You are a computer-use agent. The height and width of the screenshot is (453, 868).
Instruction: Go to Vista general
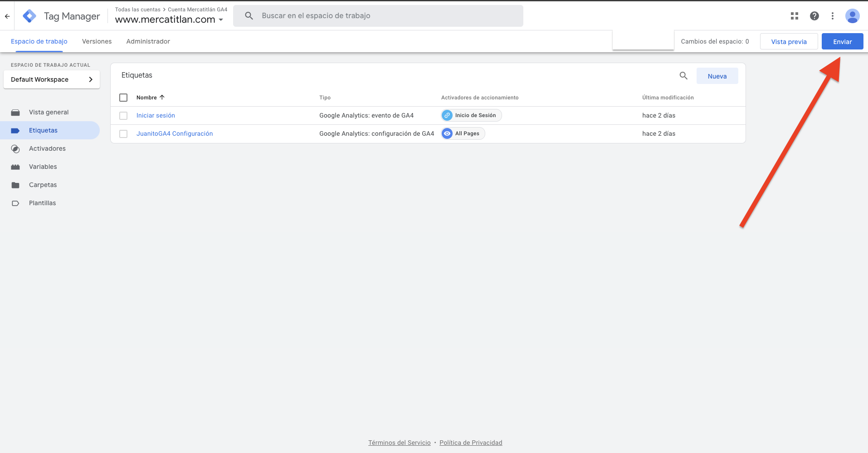(49, 112)
